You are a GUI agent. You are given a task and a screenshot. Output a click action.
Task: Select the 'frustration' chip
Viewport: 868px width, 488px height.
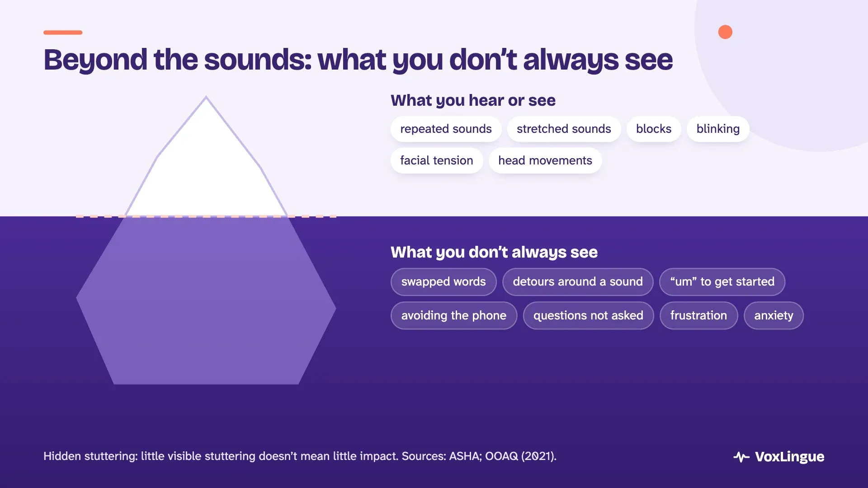click(x=698, y=315)
